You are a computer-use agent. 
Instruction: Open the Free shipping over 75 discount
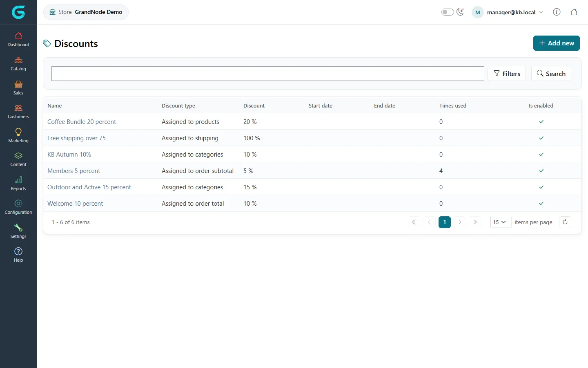pyautogui.click(x=76, y=138)
